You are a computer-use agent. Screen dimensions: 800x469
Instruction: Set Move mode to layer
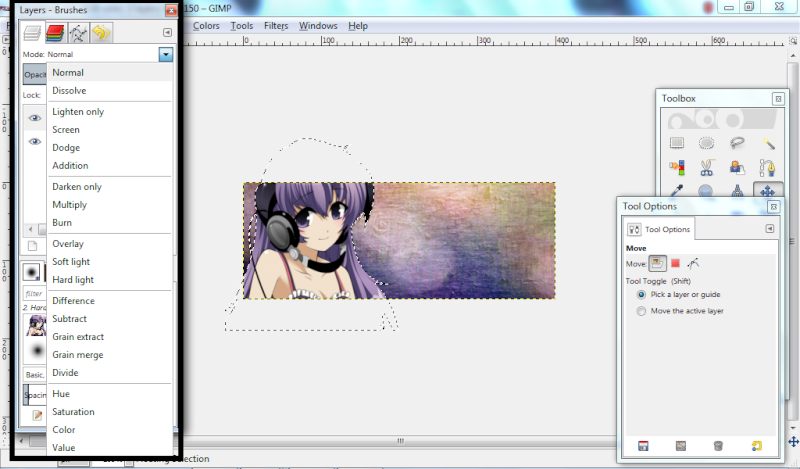pos(657,263)
